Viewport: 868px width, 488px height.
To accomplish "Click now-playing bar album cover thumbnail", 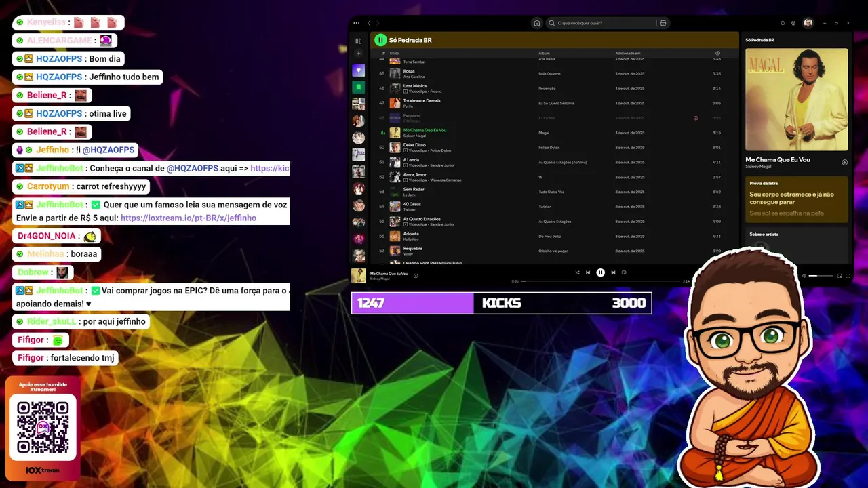I will (359, 275).
